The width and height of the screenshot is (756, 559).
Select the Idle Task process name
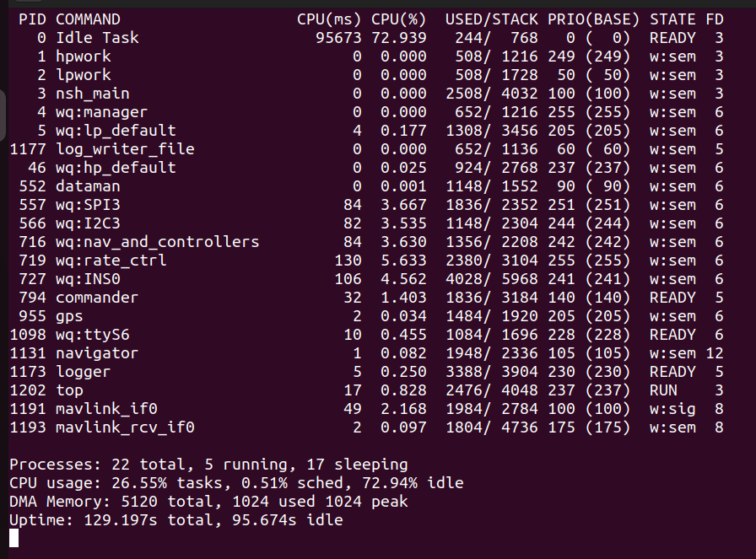click(97, 37)
